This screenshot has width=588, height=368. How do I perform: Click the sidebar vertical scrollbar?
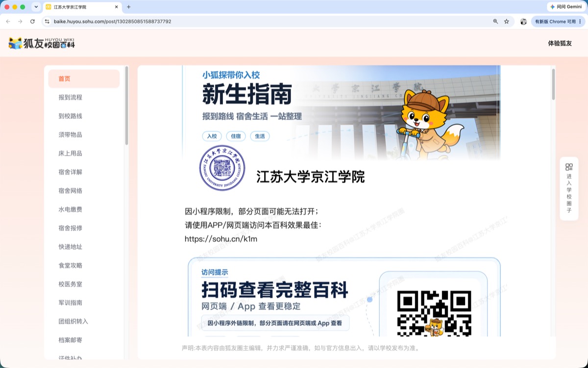(126, 105)
